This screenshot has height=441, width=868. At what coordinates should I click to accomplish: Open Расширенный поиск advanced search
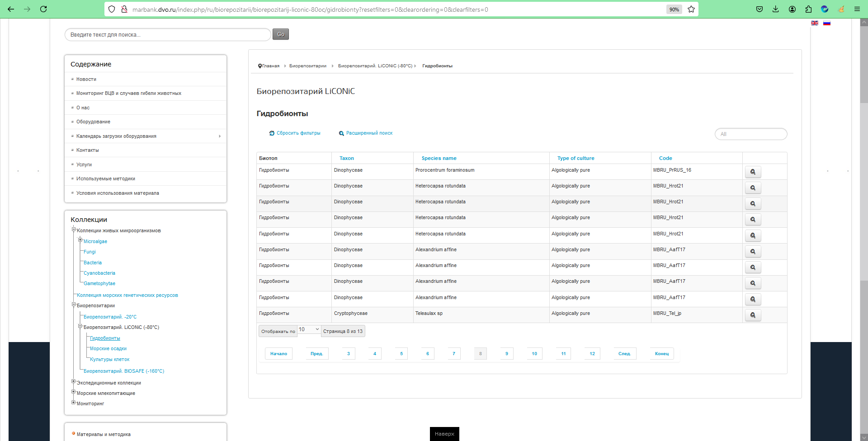[366, 133]
